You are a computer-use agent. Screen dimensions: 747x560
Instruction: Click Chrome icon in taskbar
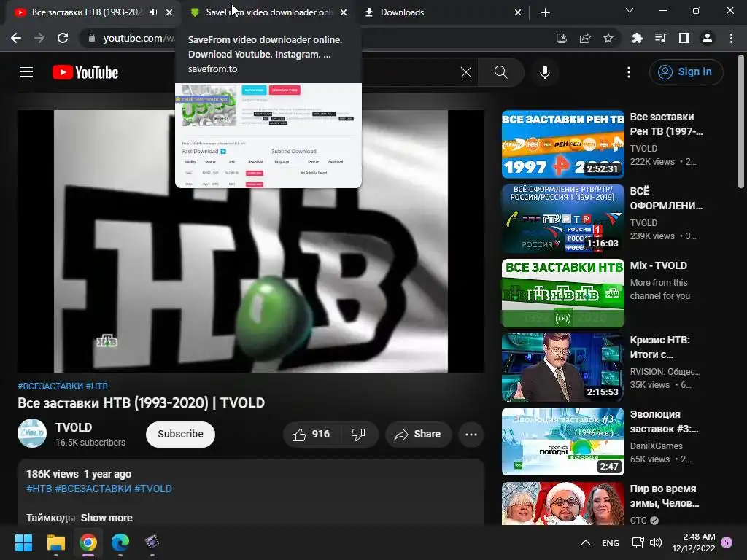click(88, 542)
